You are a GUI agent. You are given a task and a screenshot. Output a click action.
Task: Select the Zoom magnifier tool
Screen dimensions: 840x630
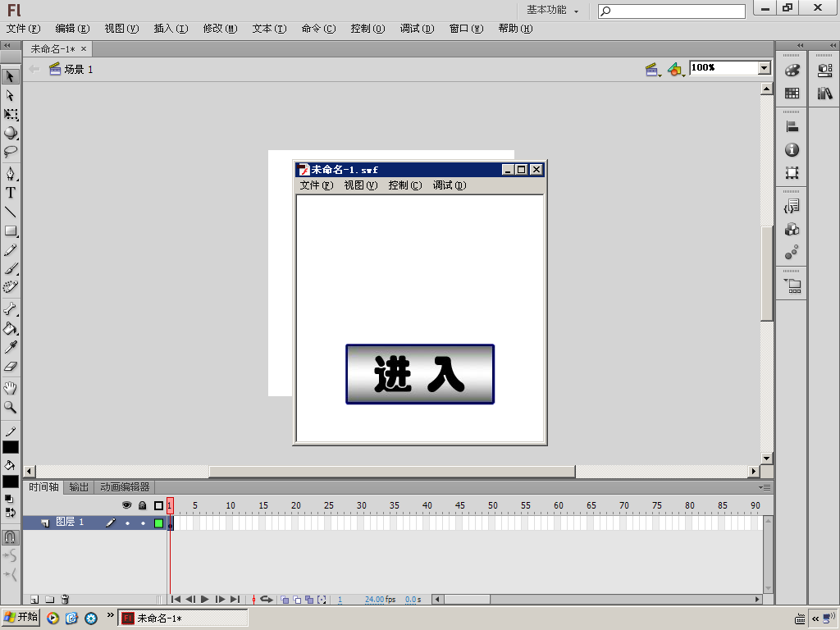pyautogui.click(x=10, y=407)
